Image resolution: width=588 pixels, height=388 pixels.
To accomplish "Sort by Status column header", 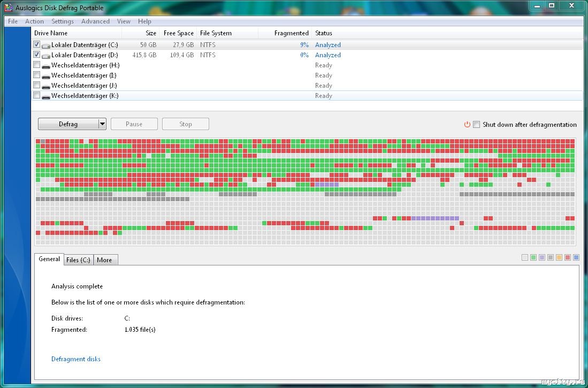I will [447, 33].
